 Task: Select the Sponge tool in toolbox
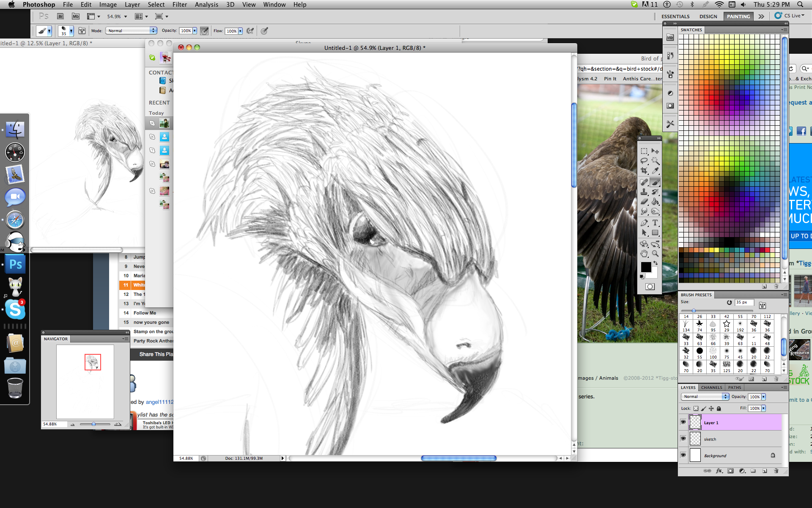655,211
